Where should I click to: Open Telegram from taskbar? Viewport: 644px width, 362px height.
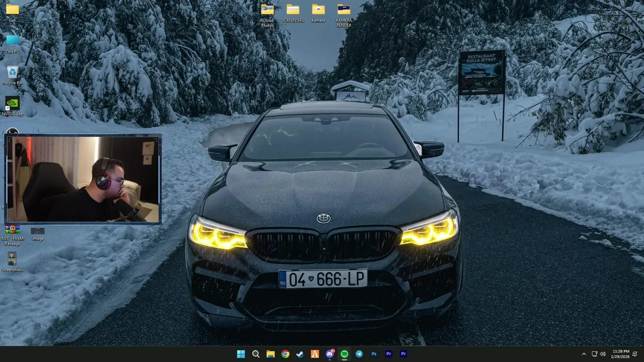[359, 354]
